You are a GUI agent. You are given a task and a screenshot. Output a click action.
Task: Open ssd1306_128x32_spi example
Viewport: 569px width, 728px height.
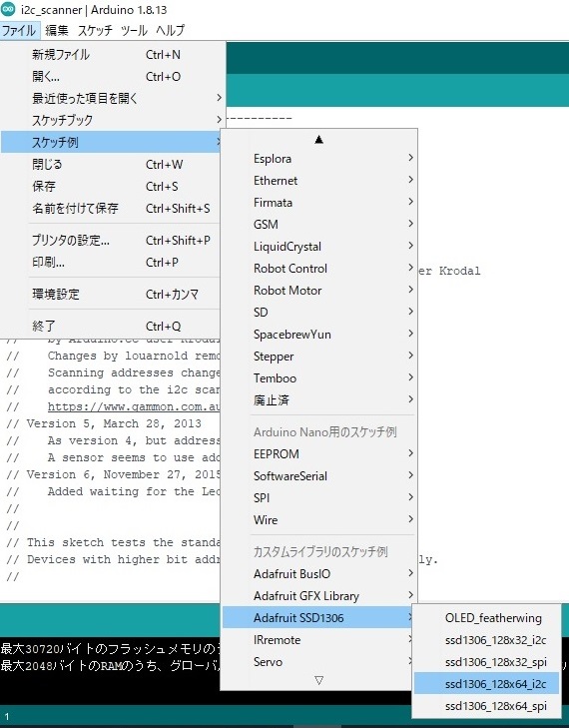click(486, 662)
